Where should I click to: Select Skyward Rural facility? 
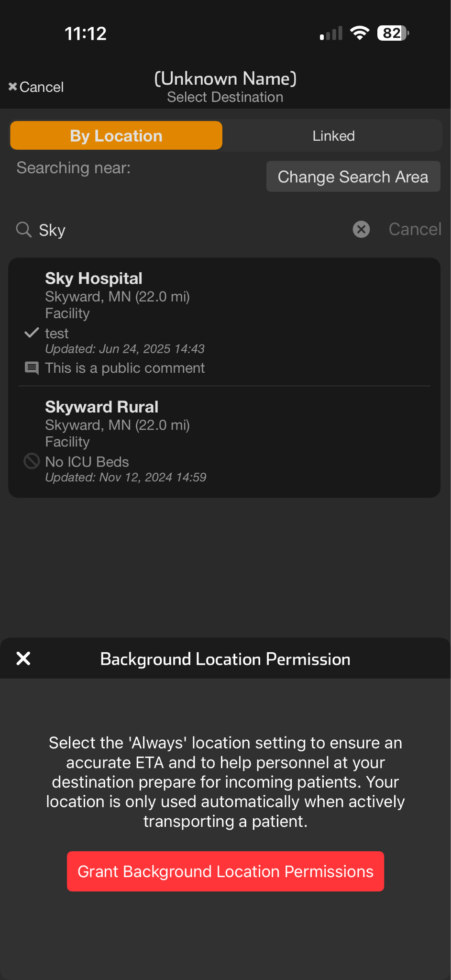coord(101,407)
